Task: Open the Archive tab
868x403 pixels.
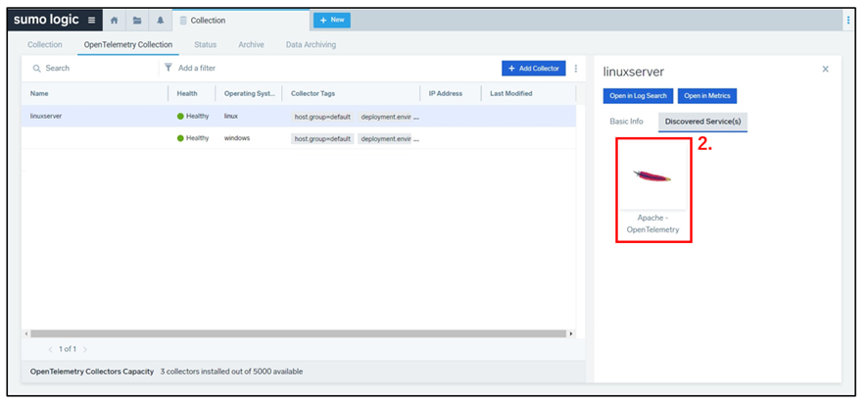Action: click(252, 45)
